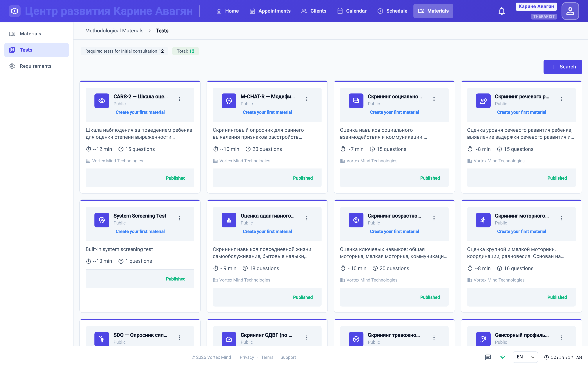
Task: Switch to the Clients tab
Action: 314,11
